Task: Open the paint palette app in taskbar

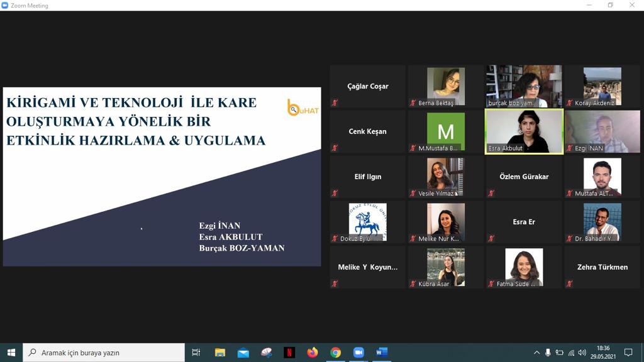Action: (266, 353)
